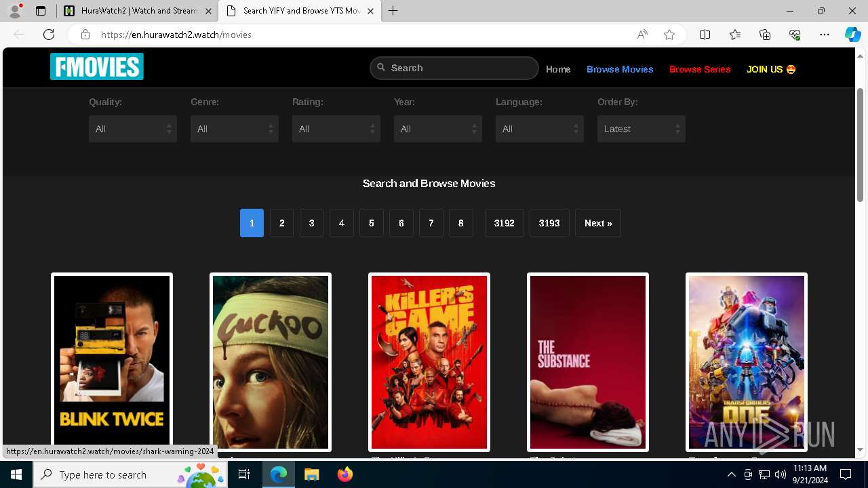Launch Firefox from taskbar
Image resolution: width=868 pixels, height=488 pixels.
[344, 474]
